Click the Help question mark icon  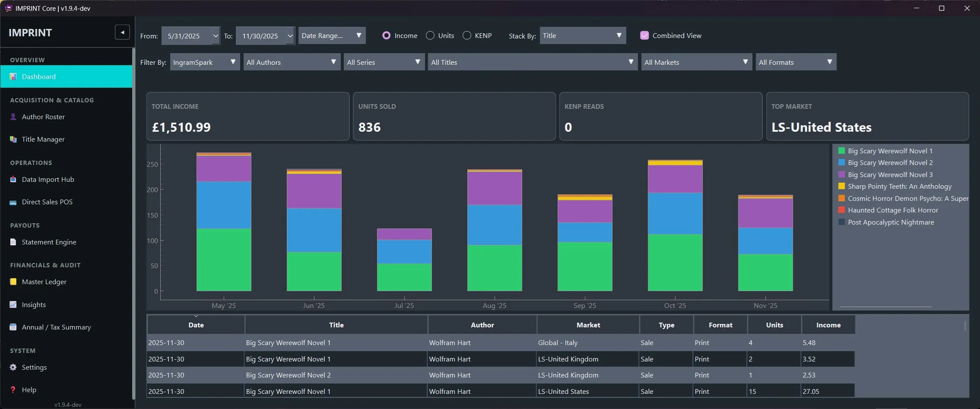[x=13, y=390]
